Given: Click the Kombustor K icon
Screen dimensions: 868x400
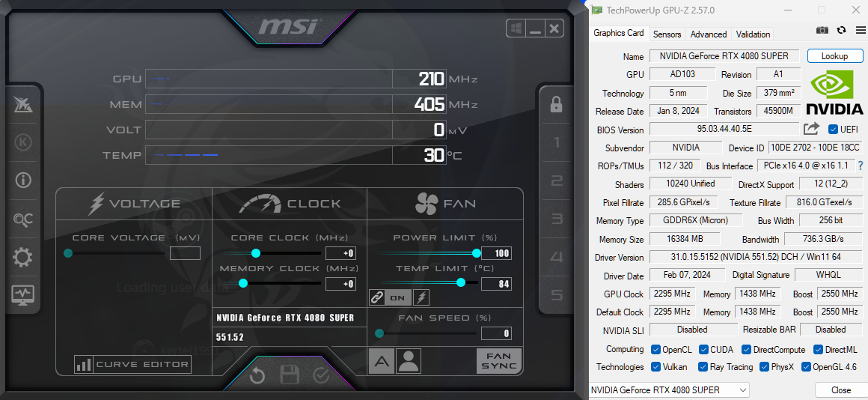Looking at the screenshot, I should point(22,142).
